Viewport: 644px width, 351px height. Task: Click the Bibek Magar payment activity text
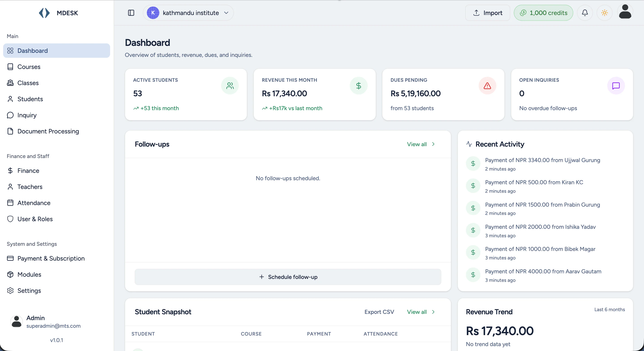[x=540, y=249]
